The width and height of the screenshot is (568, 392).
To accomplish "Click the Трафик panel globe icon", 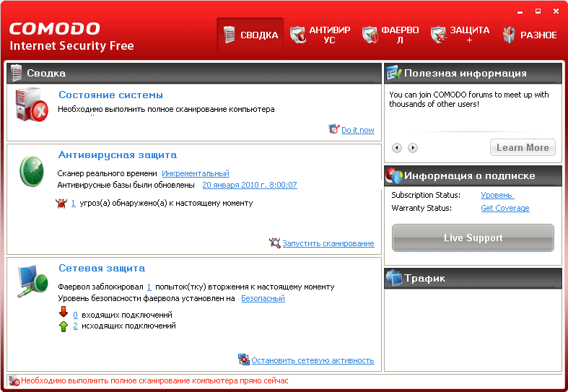I will (x=393, y=278).
